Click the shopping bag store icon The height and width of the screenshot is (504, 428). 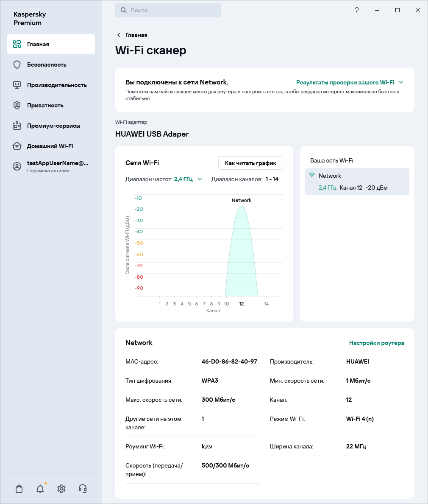coord(19,489)
